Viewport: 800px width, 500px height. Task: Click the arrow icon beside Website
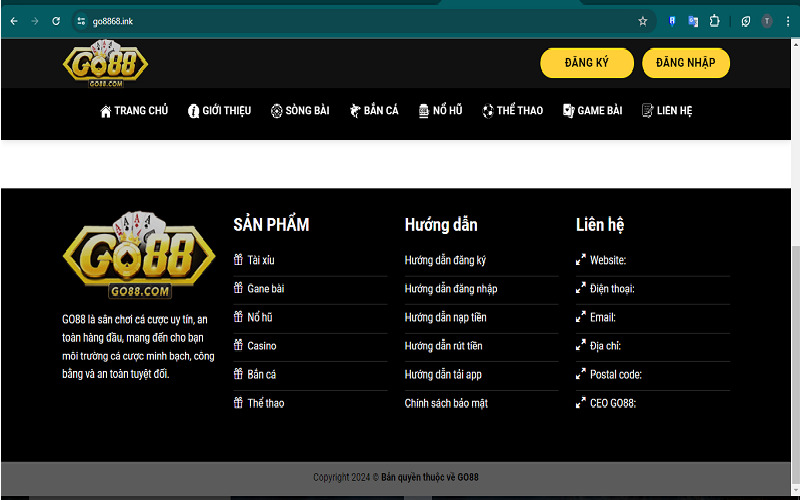tap(581, 260)
